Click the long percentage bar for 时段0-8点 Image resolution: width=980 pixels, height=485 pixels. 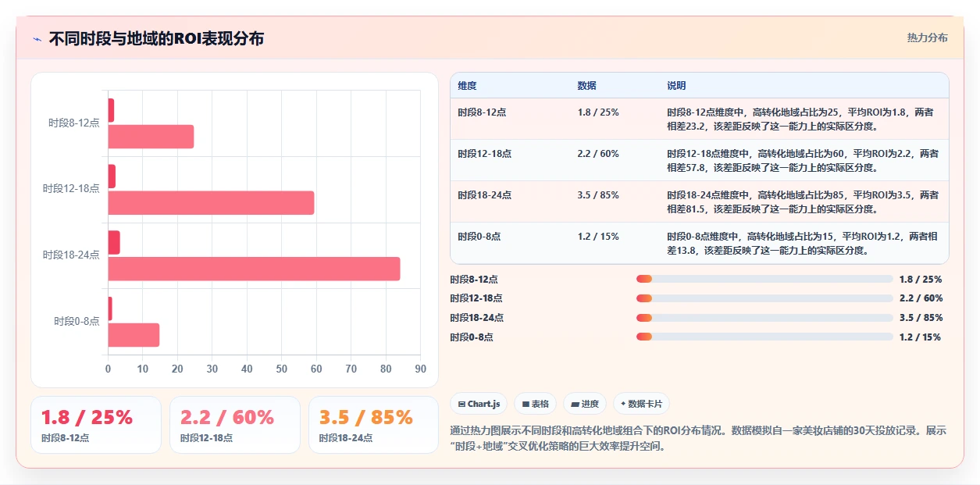[134, 335]
